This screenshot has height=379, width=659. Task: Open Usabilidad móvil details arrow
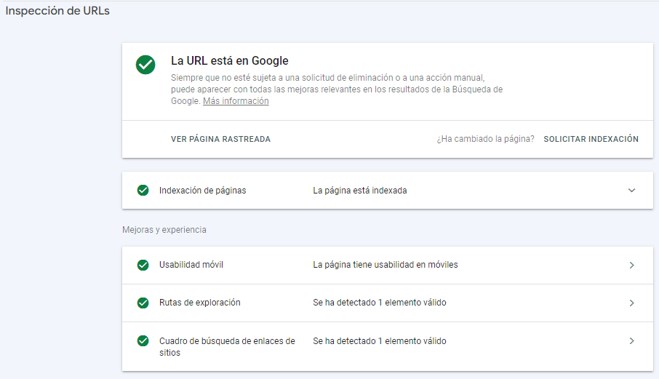pyautogui.click(x=631, y=265)
